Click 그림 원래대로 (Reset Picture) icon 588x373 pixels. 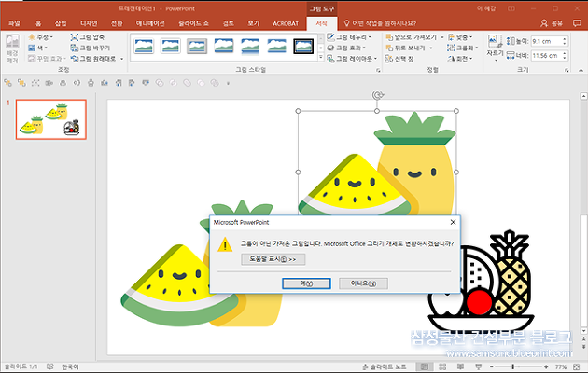click(x=75, y=59)
